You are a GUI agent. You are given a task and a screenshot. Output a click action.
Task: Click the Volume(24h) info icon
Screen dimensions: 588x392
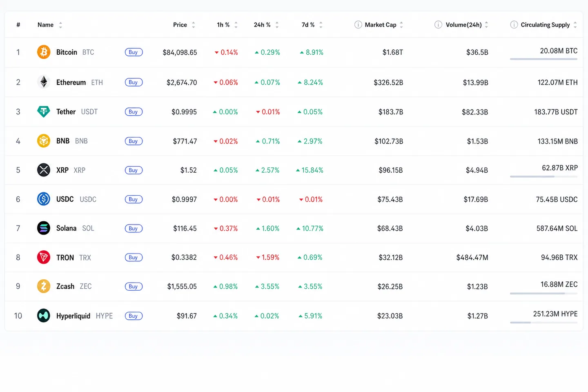pos(438,24)
